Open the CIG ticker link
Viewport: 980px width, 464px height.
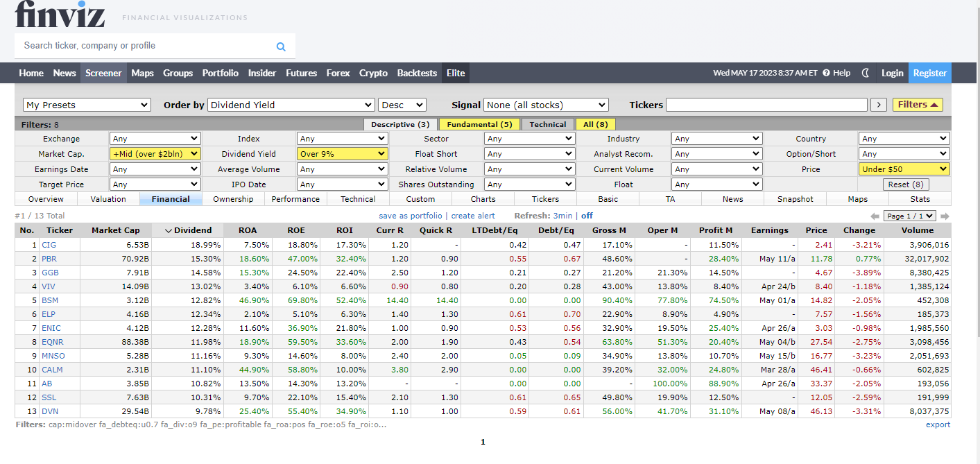[49, 245]
